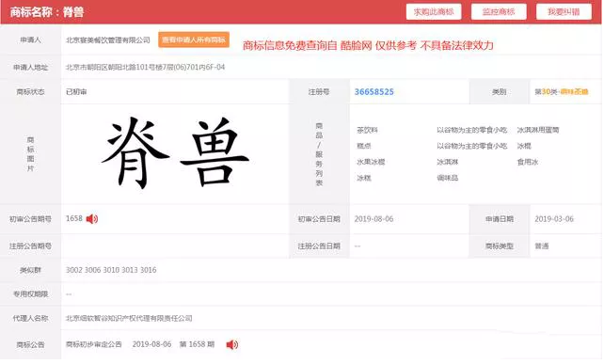This screenshot has height=364, width=604.
Task: Click the 求购此商标 button
Action: [x=434, y=12]
